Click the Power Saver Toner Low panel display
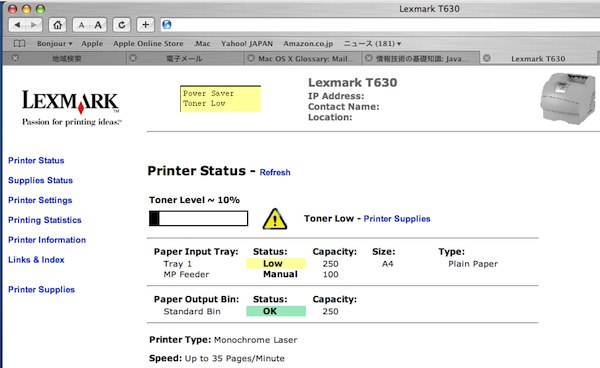 [220, 99]
